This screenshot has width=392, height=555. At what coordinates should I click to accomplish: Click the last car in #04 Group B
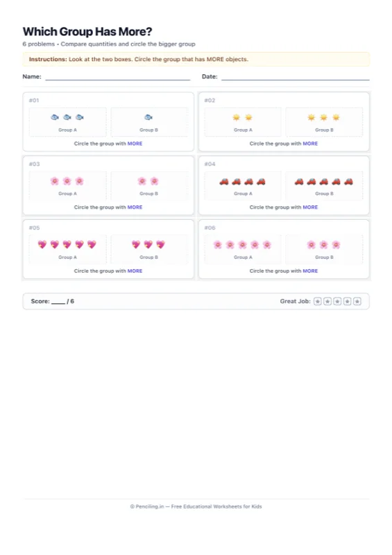(x=348, y=182)
